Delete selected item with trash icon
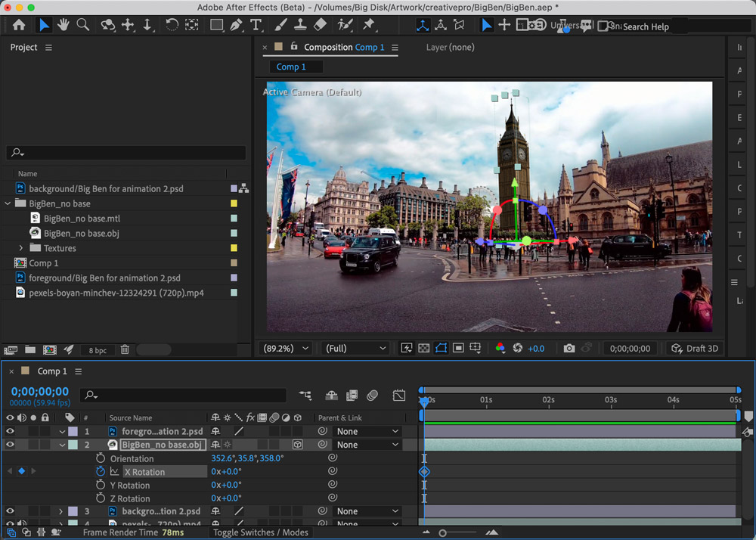Viewport: 756px width, 540px height. pos(125,350)
